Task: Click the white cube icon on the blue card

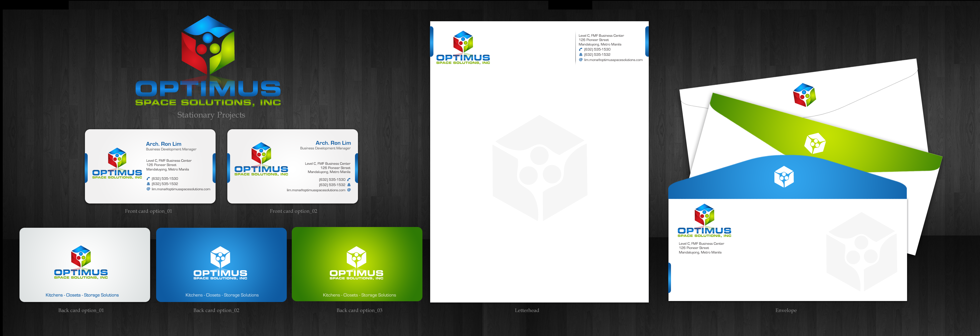Action: (220, 257)
